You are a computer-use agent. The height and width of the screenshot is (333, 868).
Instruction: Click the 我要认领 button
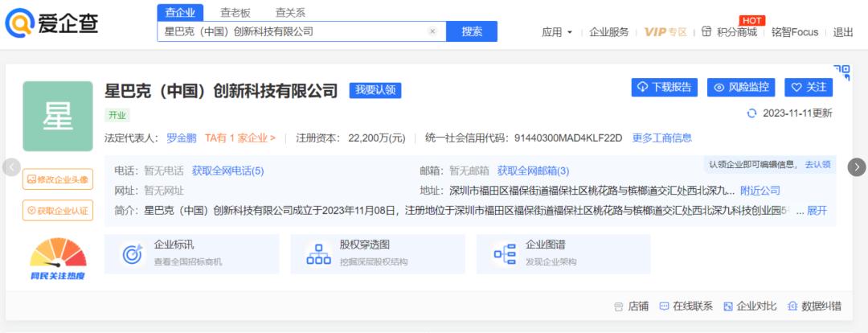point(375,90)
